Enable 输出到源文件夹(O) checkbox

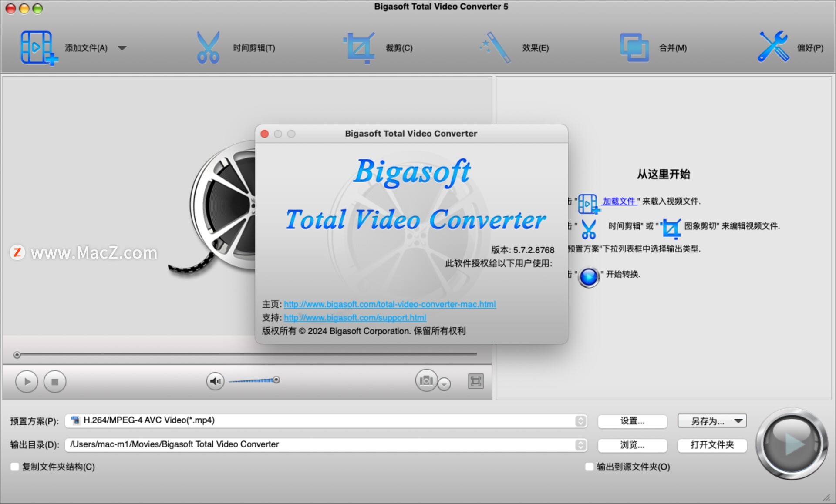click(x=589, y=467)
